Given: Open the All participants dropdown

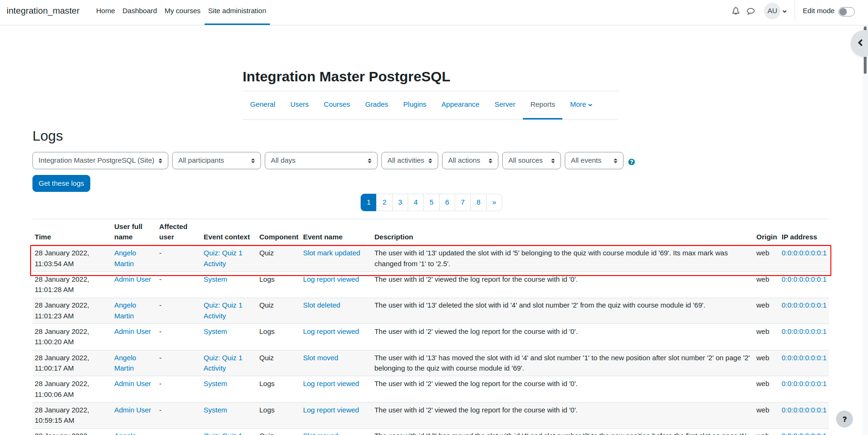Looking at the screenshot, I should tap(216, 160).
